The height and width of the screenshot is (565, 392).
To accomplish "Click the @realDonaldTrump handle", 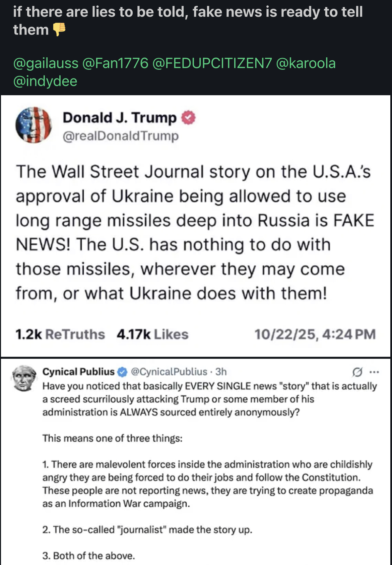I will 121,136.
